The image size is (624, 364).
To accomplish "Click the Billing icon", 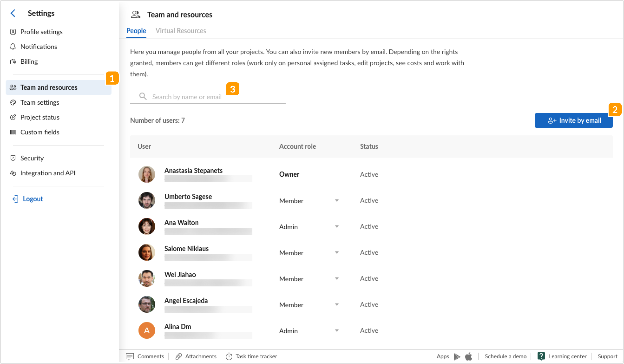I will click(x=13, y=61).
